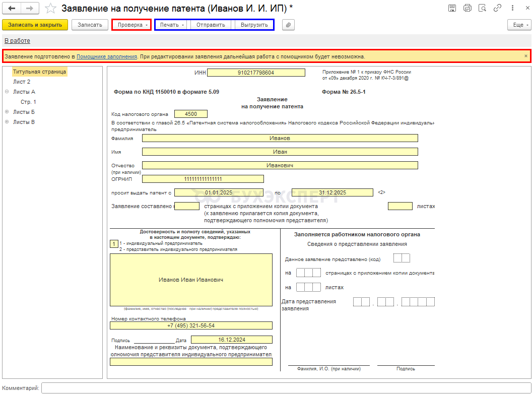Click the 'Форма № 26.5-1' text
Screen dimensions: 532x394
[x=344, y=92]
